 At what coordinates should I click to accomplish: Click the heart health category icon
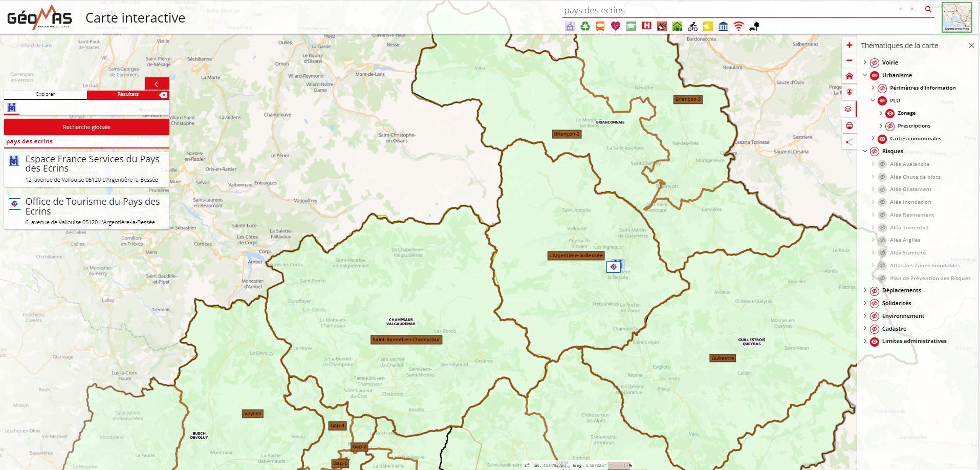pyautogui.click(x=616, y=26)
